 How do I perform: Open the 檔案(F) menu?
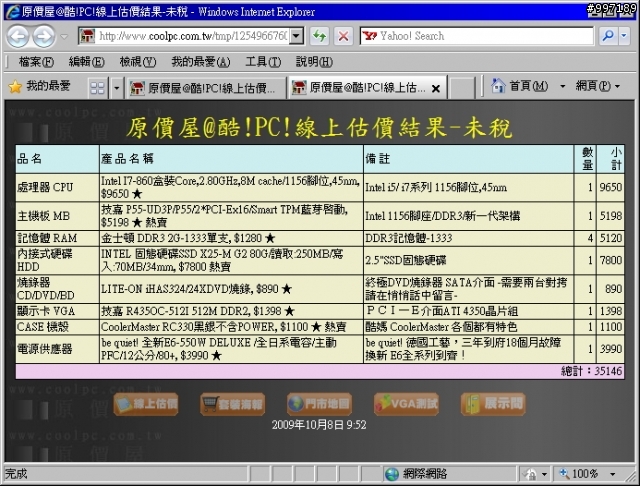click(x=36, y=62)
